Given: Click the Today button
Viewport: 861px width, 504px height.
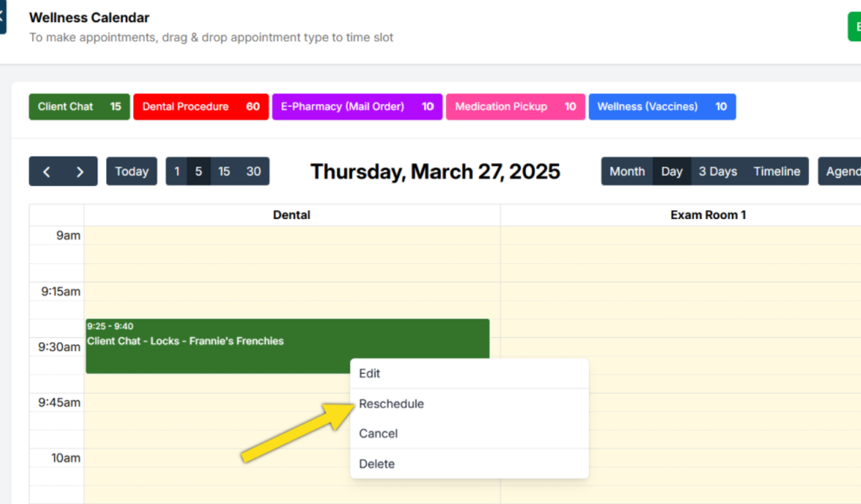Looking at the screenshot, I should pos(132,171).
